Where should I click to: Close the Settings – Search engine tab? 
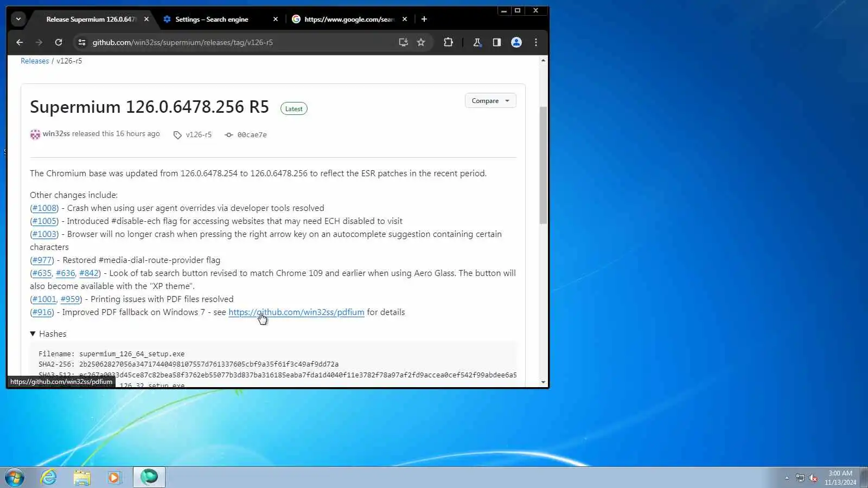pos(276,19)
